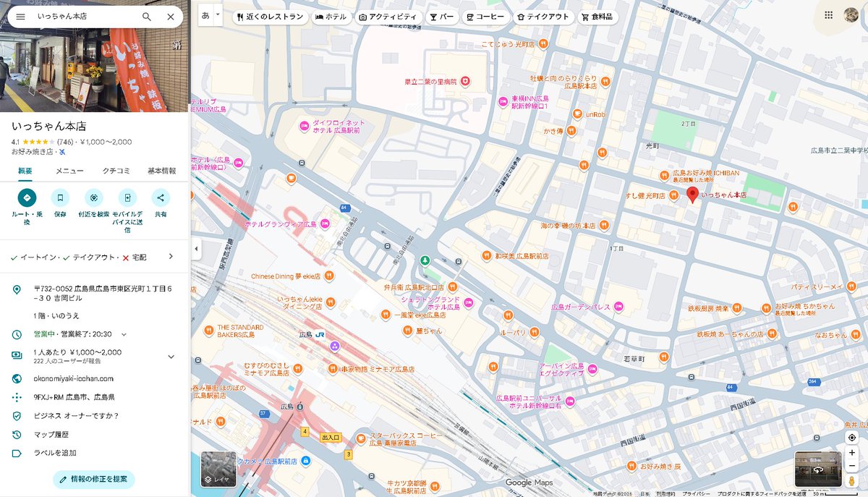
Task: Open the restaurant storefront photo
Action: (x=95, y=56)
